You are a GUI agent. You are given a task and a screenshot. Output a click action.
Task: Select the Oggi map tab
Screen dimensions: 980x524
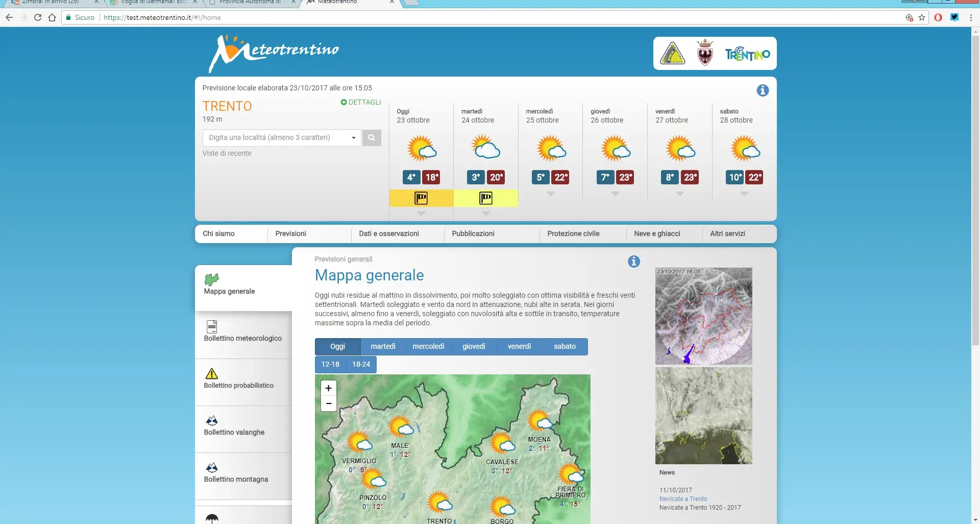(x=338, y=347)
